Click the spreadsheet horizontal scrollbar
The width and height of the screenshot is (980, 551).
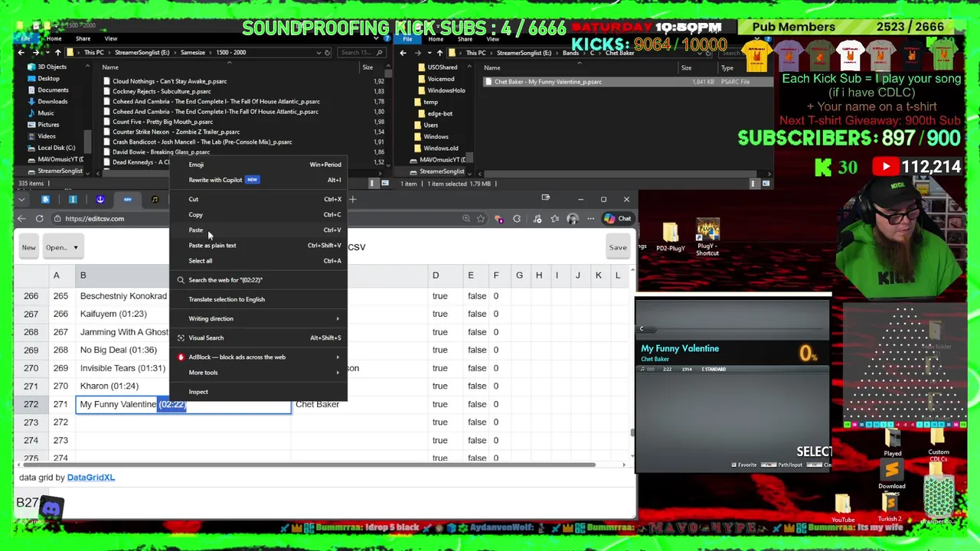309,465
